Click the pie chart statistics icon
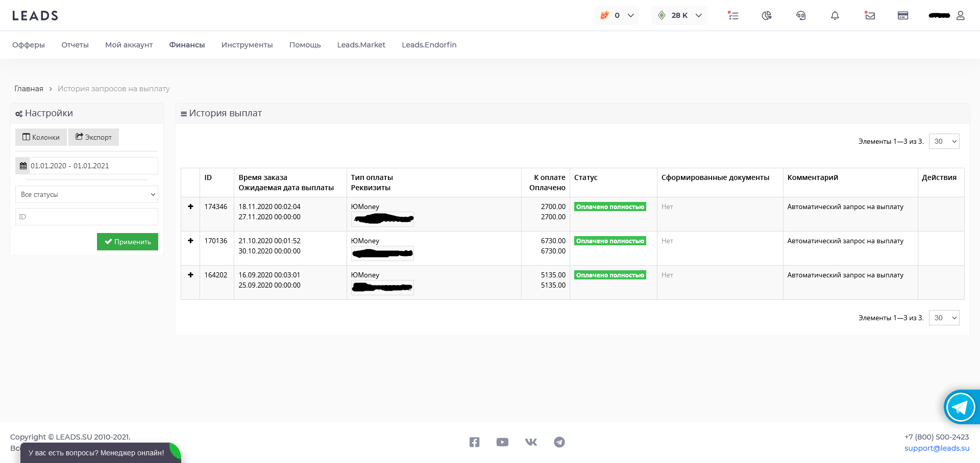 [767, 16]
